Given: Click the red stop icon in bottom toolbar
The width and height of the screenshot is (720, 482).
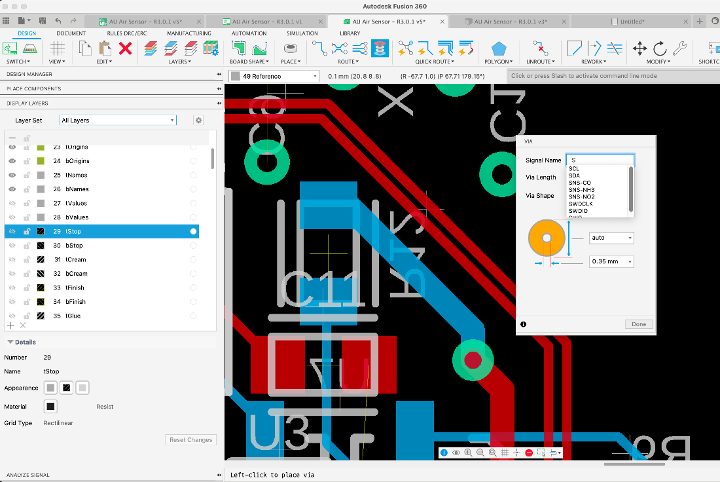Looking at the screenshot, I should (529, 453).
